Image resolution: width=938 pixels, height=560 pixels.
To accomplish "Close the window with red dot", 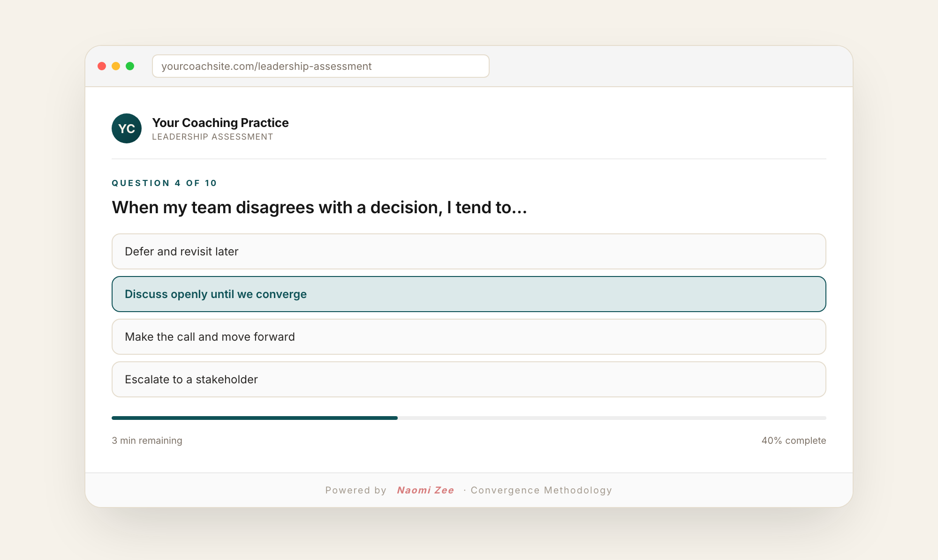I will click(x=102, y=66).
